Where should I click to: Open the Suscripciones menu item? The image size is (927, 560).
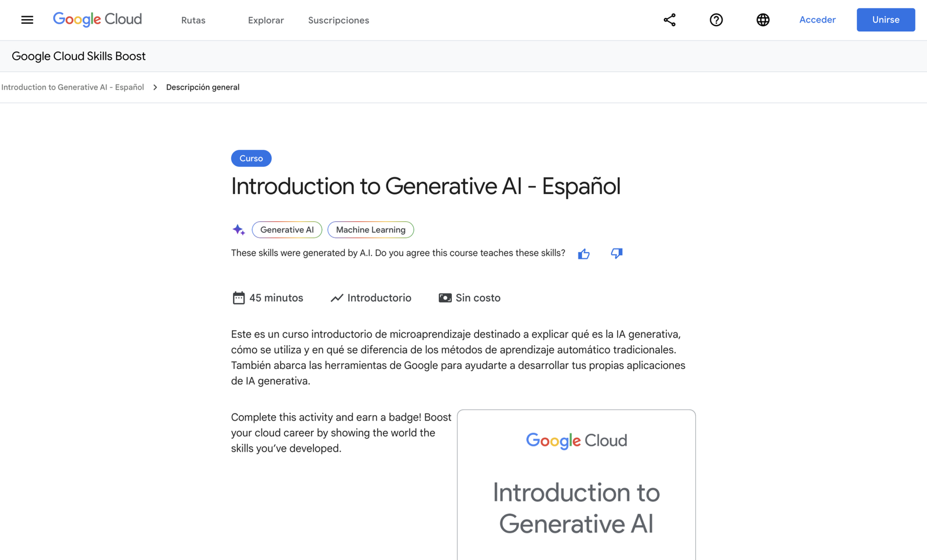(338, 20)
